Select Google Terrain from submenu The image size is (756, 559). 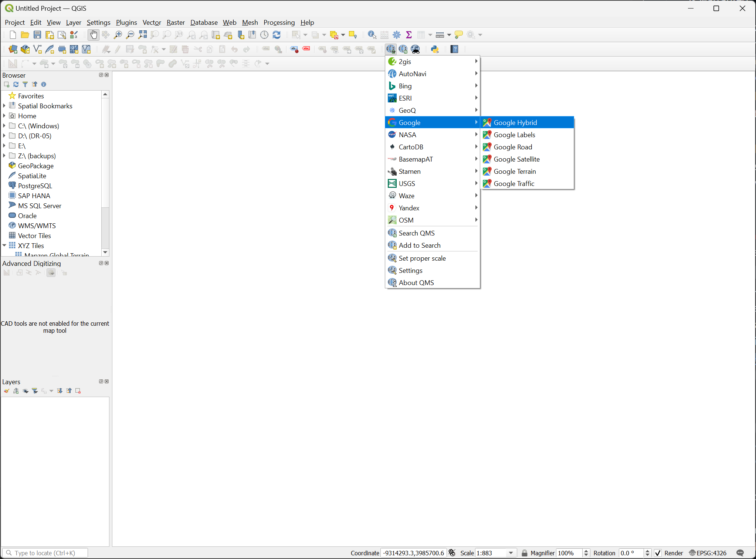pyautogui.click(x=528, y=171)
